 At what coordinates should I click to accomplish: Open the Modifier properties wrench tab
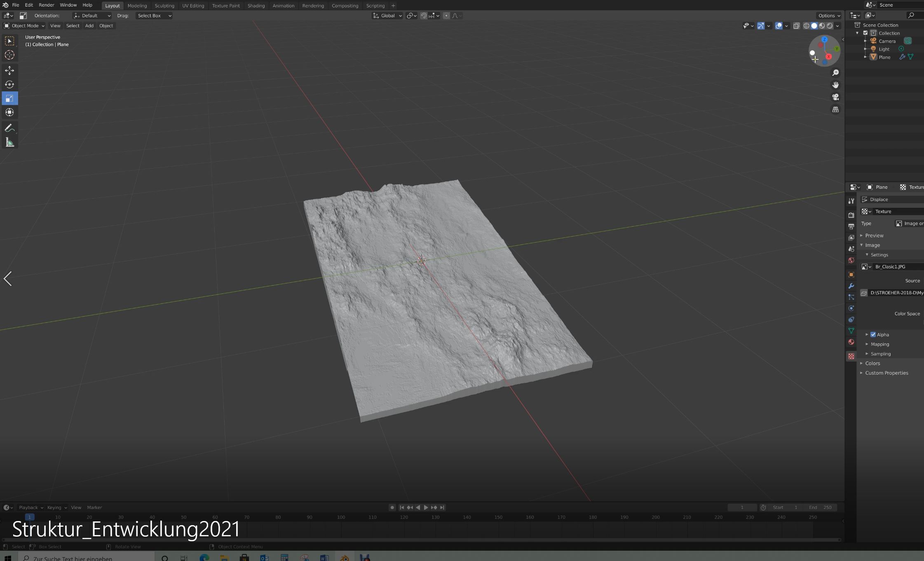[x=851, y=286]
